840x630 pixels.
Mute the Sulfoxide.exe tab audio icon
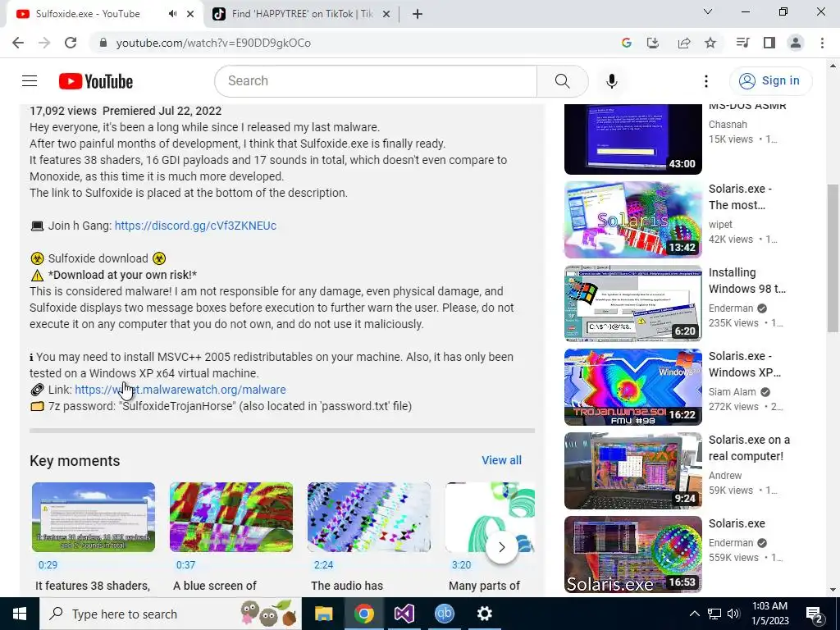[x=172, y=14]
